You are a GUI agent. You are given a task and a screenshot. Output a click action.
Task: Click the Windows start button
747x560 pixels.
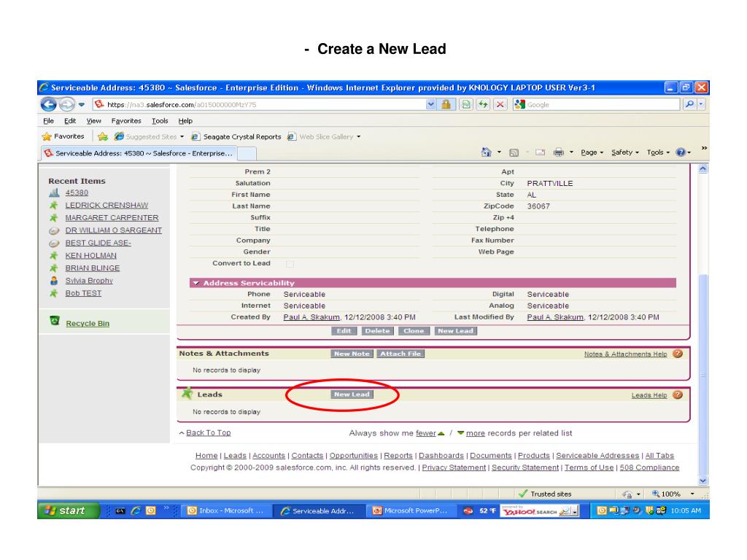68,511
